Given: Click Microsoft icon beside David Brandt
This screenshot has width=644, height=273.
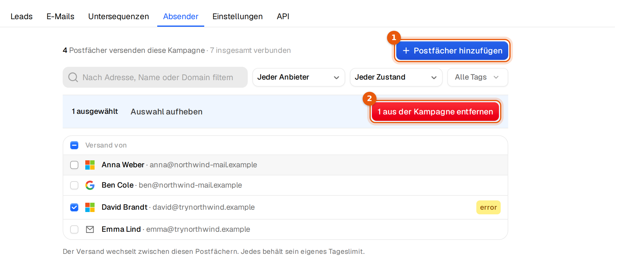Looking at the screenshot, I should coord(90,207).
